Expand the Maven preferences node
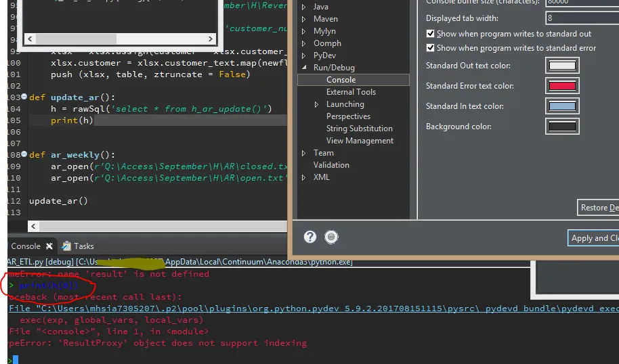The height and width of the screenshot is (364, 619). pyautogui.click(x=303, y=19)
